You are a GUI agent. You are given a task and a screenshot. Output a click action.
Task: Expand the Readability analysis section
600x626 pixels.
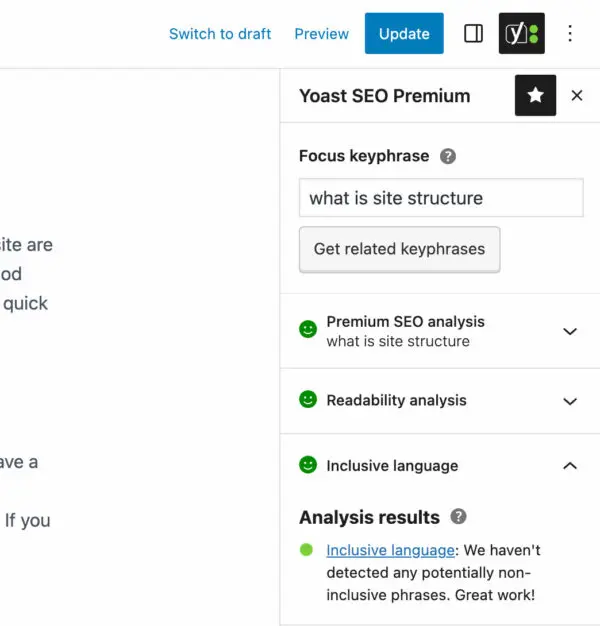(x=570, y=401)
